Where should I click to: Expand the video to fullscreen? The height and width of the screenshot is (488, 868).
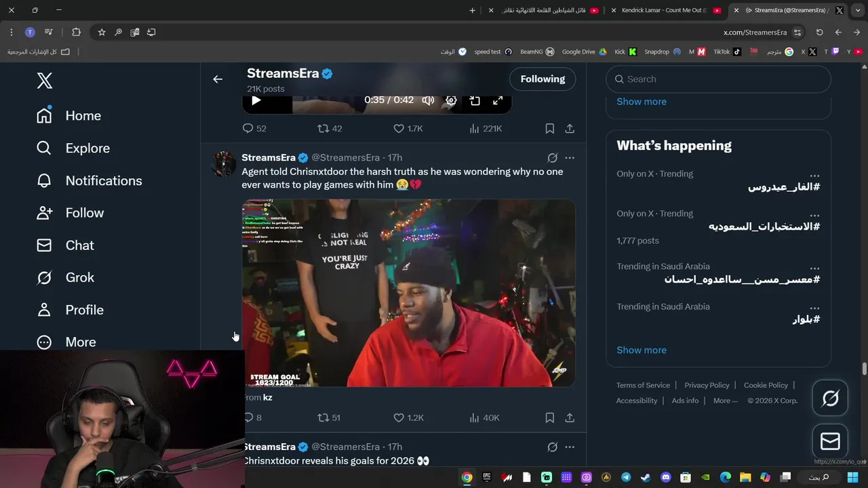click(x=498, y=100)
